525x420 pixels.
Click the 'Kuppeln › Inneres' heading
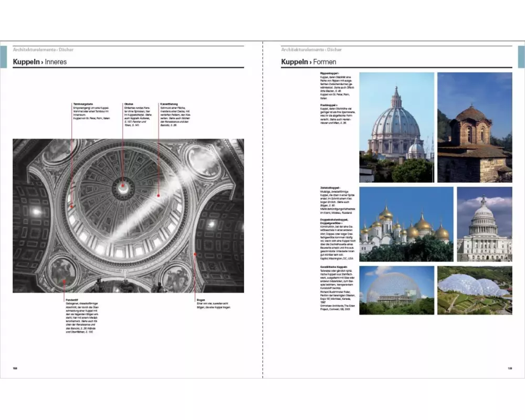coord(40,62)
